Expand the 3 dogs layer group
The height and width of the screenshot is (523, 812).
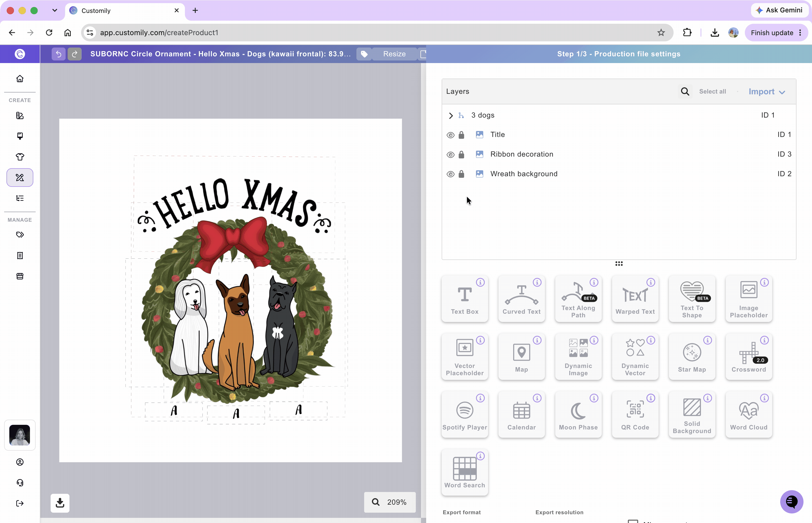point(450,116)
